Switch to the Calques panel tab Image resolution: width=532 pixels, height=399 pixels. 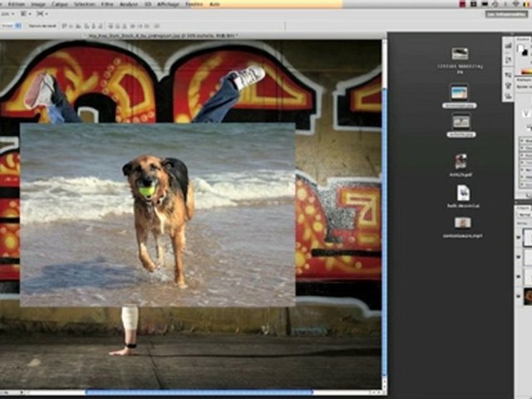[524, 208]
